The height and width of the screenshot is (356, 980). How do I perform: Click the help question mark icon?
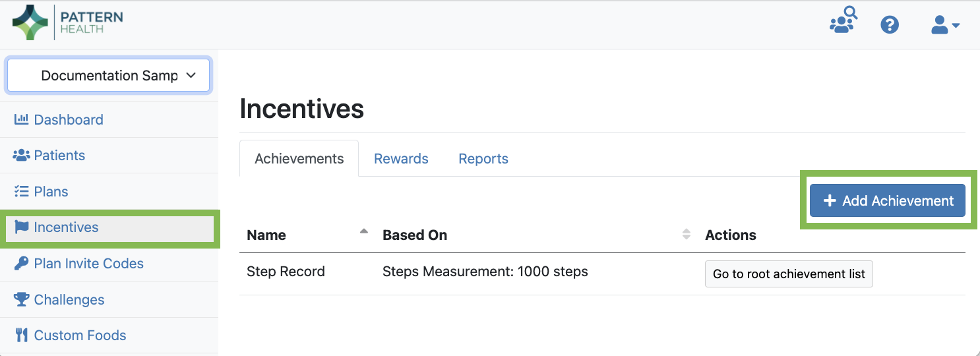pos(890,25)
